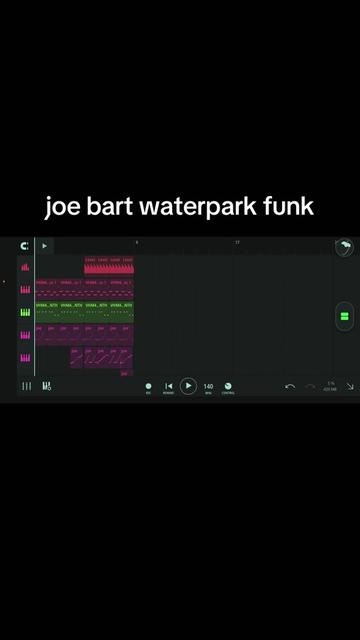Select the first clip on red keyboard track
Image resolution: width=360 pixels, height=640 pixels.
pyautogui.click(x=47, y=289)
